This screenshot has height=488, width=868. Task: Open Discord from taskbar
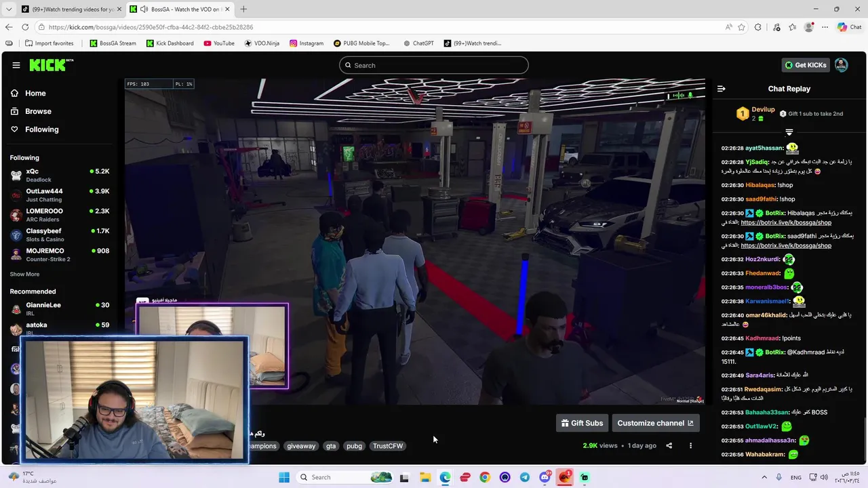tap(545, 477)
